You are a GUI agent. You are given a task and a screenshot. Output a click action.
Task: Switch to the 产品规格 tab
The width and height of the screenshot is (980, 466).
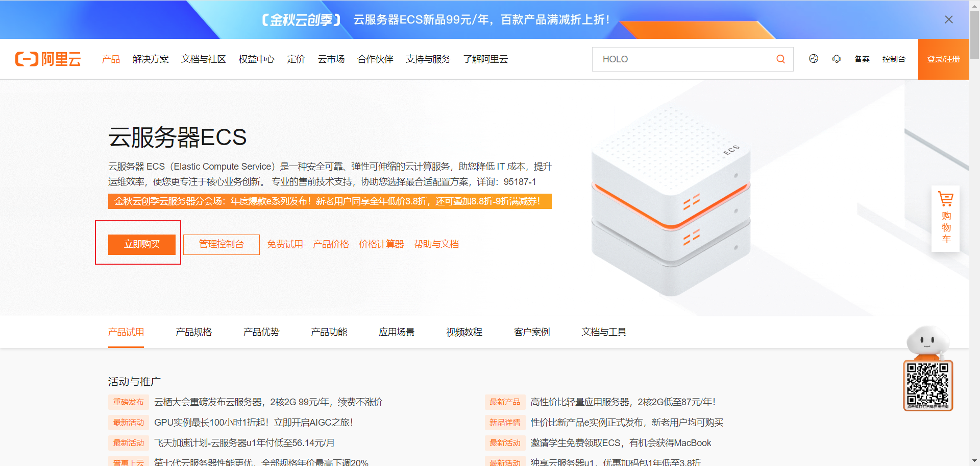pyautogui.click(x=193, y=332)
